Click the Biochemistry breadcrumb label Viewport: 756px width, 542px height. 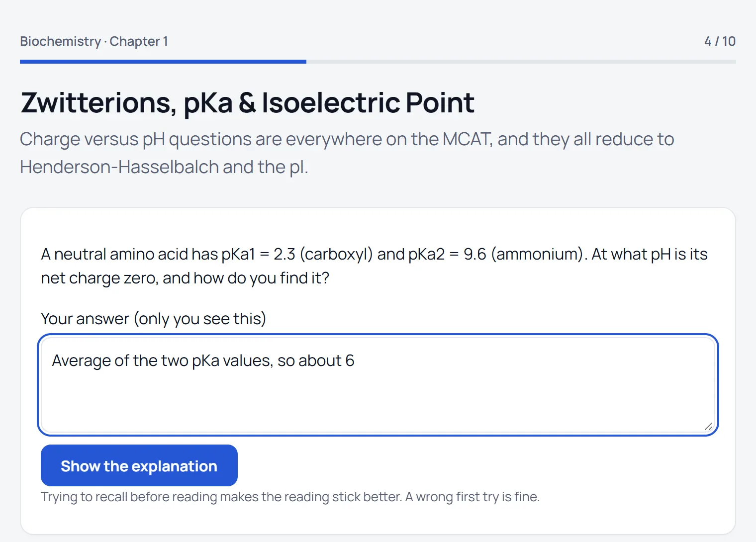tap(60, 41)
